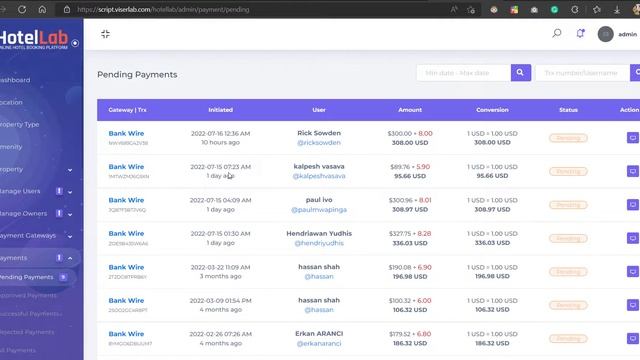This screenshot has width=640, height=360.
Task: Click the browser downloads icon
Action: coord(617,9)
